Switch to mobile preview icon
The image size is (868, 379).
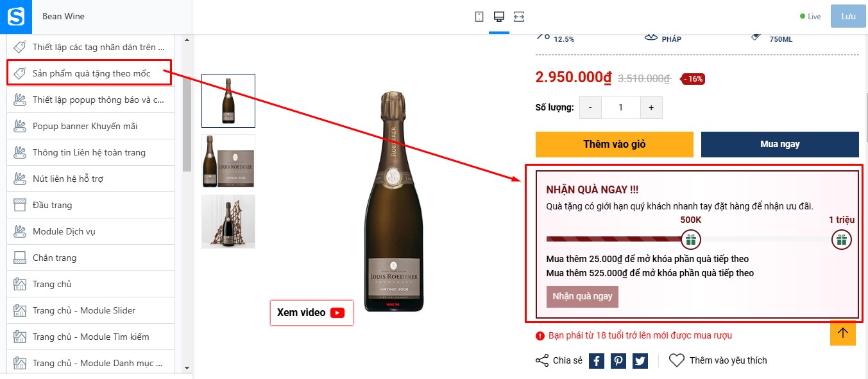click(x=479, y=17)
